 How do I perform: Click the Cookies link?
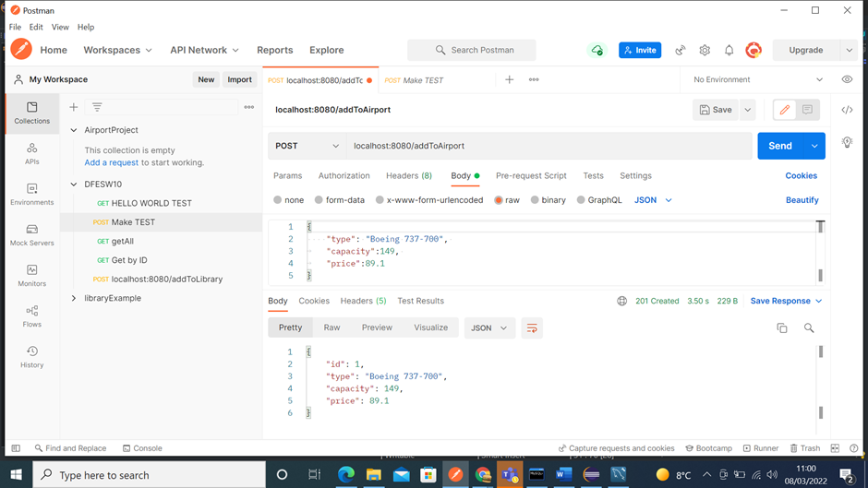tap(801, 175)
